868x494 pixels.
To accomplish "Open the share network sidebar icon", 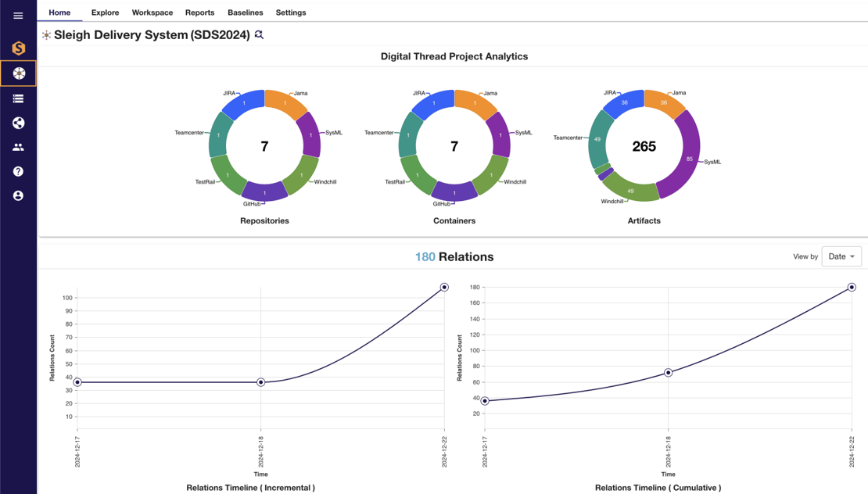I will click(x=18, y=123).
